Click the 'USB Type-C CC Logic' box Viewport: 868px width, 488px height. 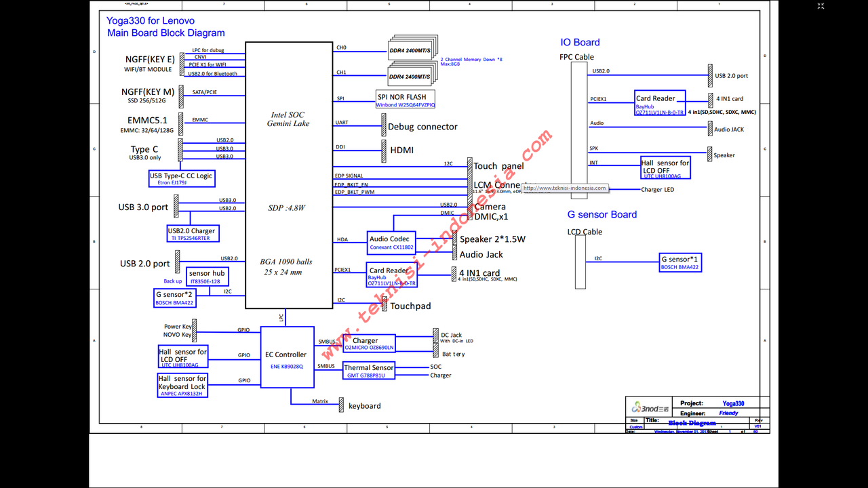tap(182, 178)
